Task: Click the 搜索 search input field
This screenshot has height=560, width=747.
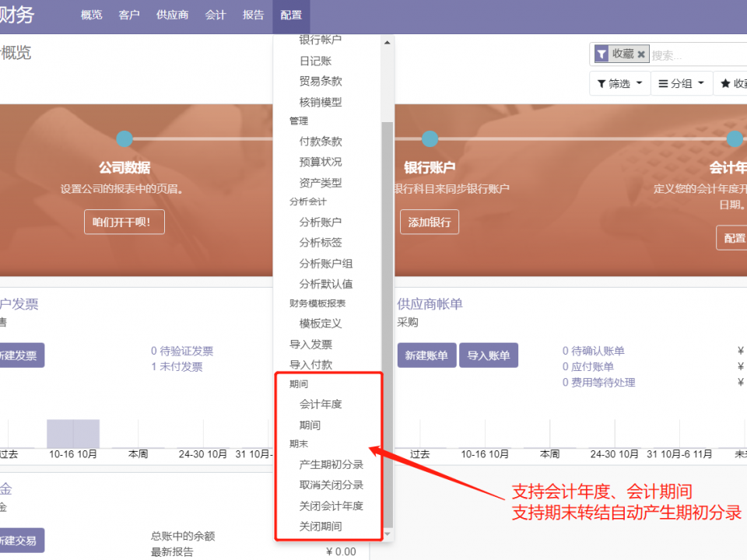Action: pyautogui.click(x=696, y=54)
